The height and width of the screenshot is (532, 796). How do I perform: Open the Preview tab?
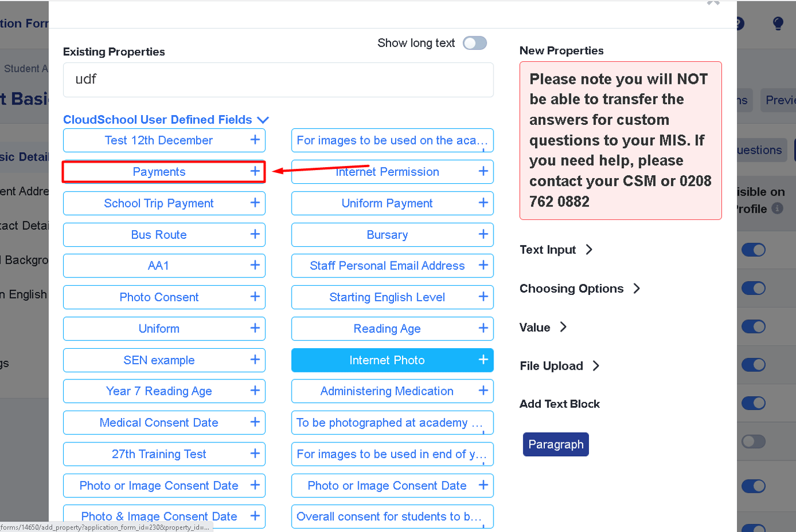(x=782, y=99)
